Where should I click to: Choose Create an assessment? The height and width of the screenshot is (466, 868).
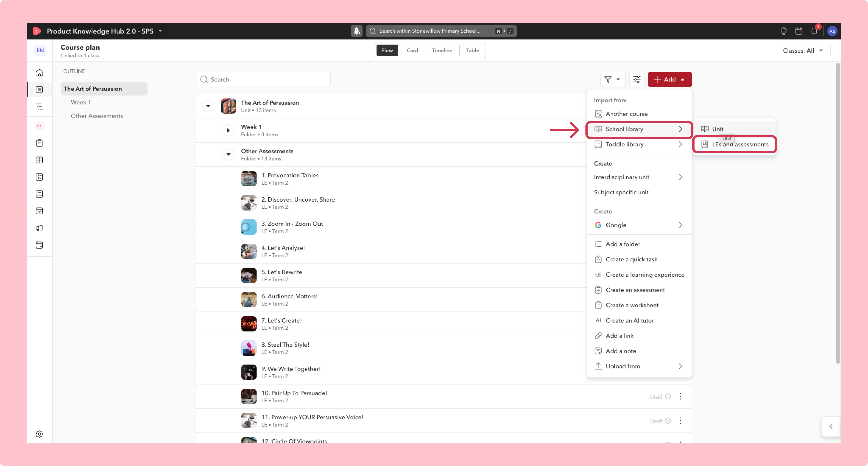point(639,290)
